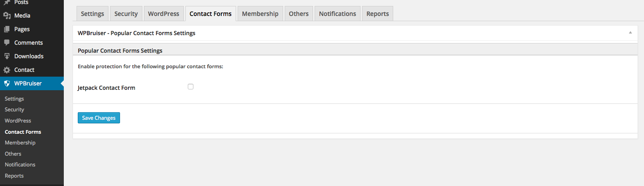This screenshot has width=644, height=186.
Task: Enable the Jetpack Contact Form checkbox
Action: tap(191, 87)
